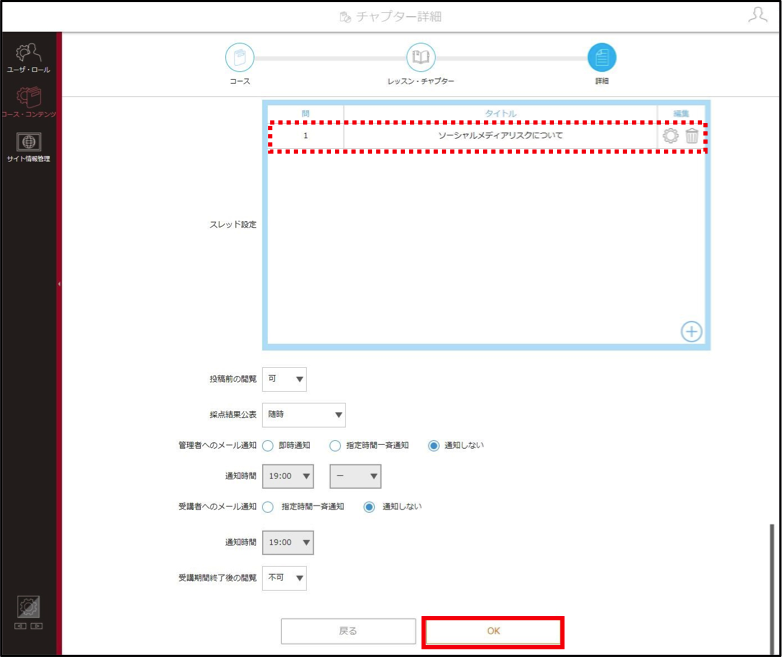Select 指定時間一斉通知 for student mail
This screenshot has width=782, height=657.
268,507
